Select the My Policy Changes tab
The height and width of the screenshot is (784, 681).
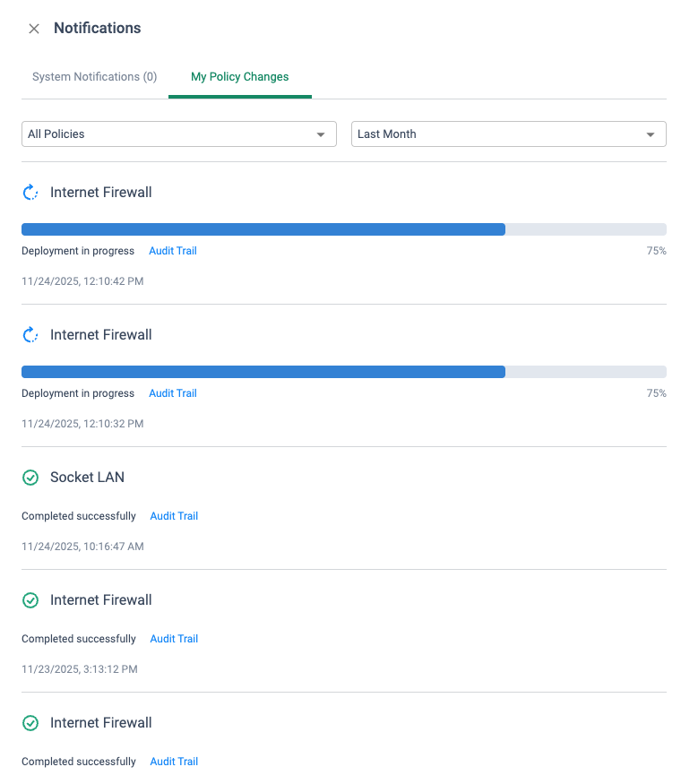pos(240,77)
